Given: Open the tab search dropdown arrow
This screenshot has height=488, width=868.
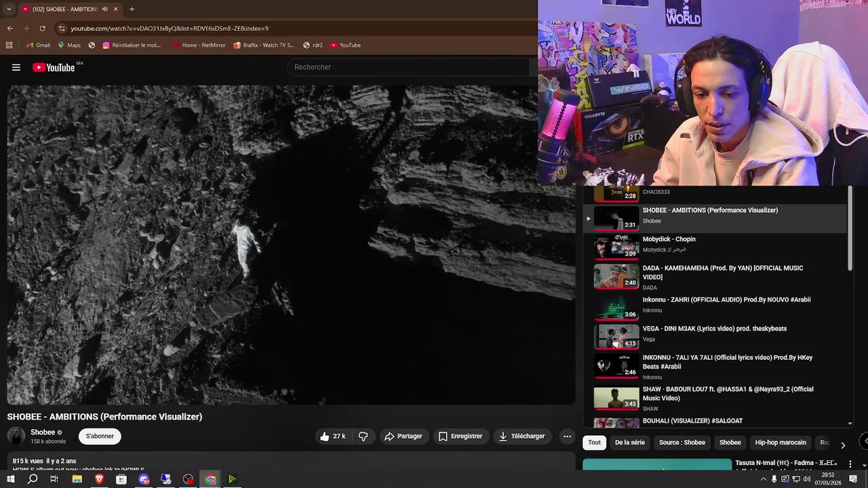Looking at the screenshot, I should (x=8, y=9).
